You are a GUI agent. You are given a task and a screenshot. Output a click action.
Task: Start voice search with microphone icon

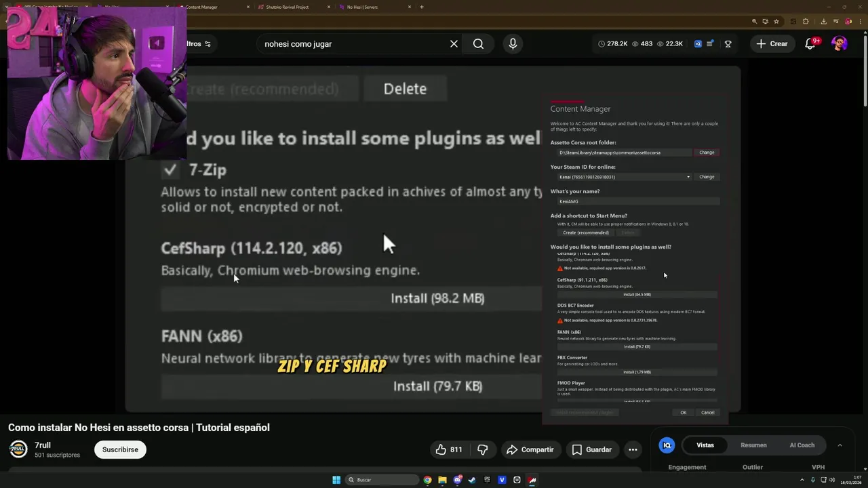(x=513, y=43)
